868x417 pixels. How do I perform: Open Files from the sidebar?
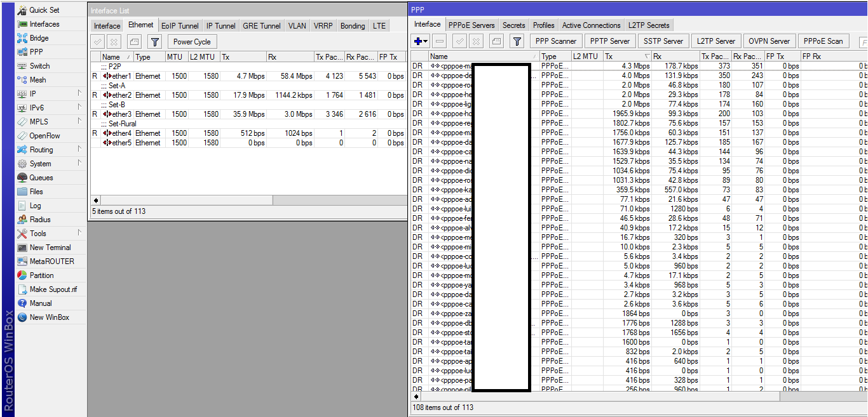[x=36, y=192]
